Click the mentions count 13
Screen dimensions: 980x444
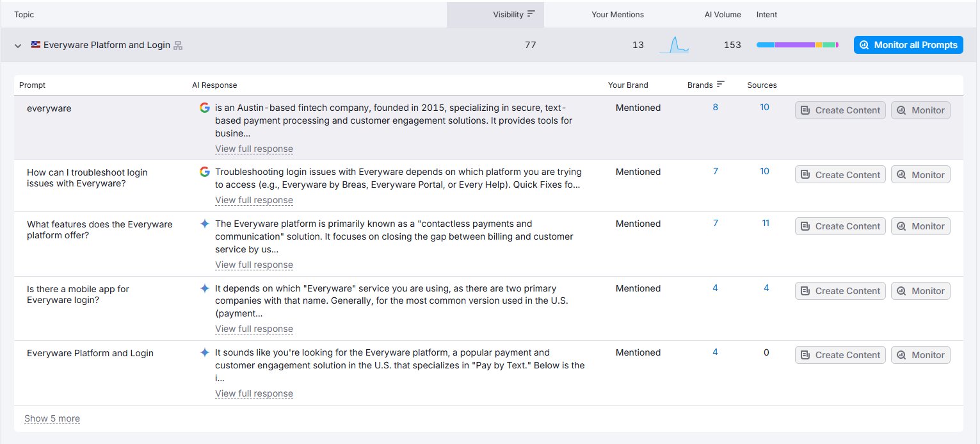point(638,45)
